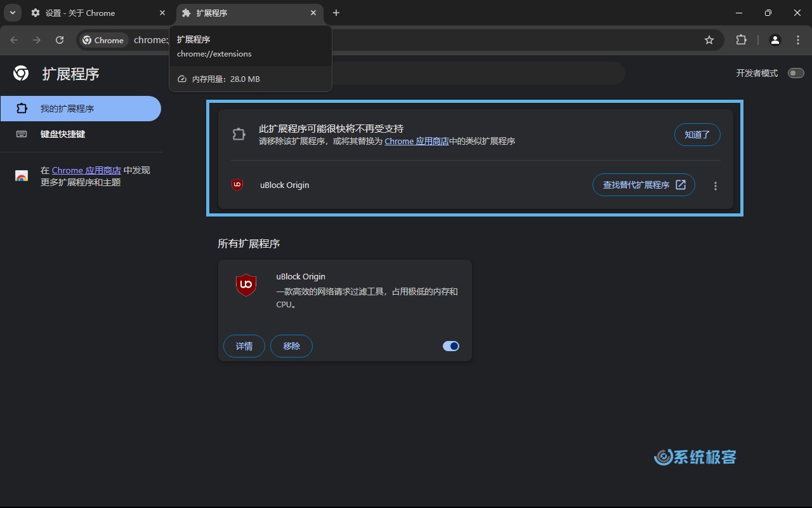Select 我的扩展程序 in the sidebar
Image resolution: width=812 pixels, height=508 pixels.
(x=81, y=109)
